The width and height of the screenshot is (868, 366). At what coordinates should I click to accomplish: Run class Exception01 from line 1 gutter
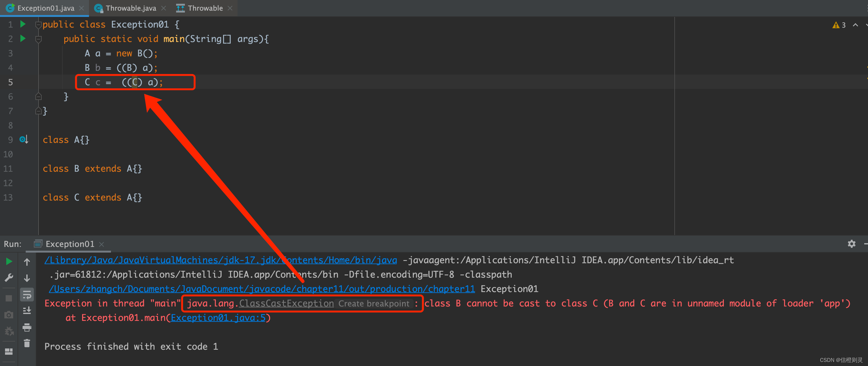pos(23,24)
